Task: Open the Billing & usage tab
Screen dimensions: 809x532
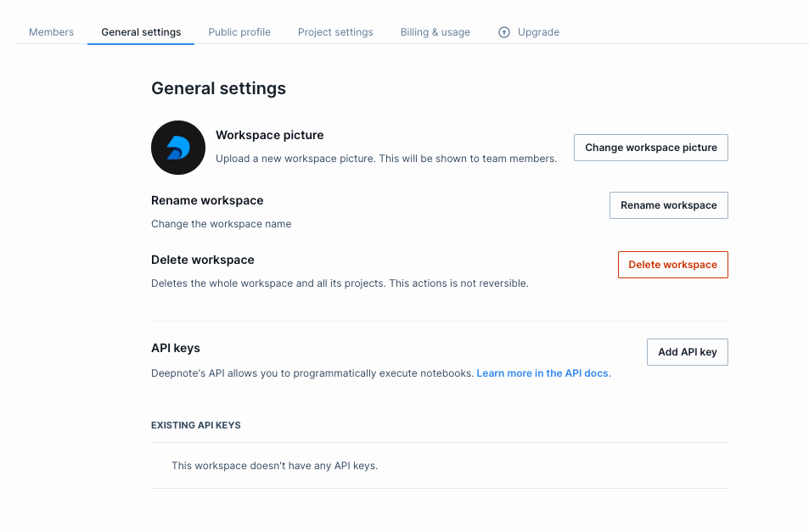Action: (435, 32)
